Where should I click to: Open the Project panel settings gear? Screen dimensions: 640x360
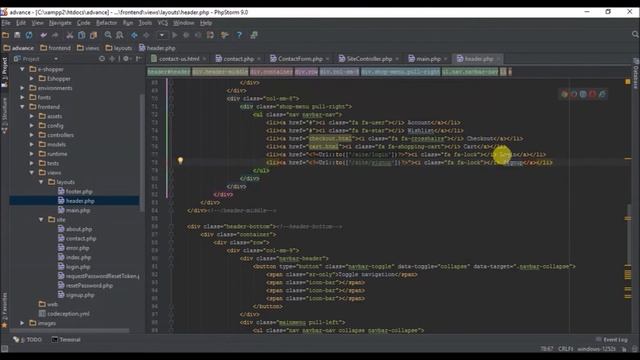tap(126, 59)
